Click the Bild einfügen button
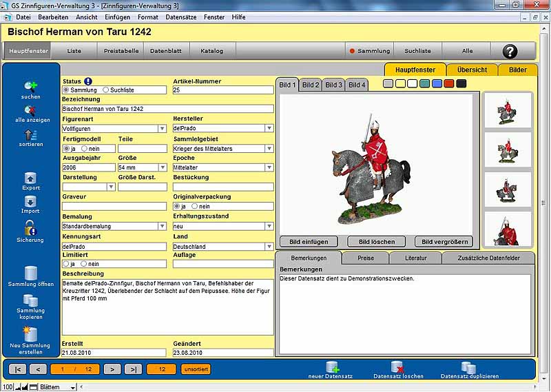 pos(308,242)
